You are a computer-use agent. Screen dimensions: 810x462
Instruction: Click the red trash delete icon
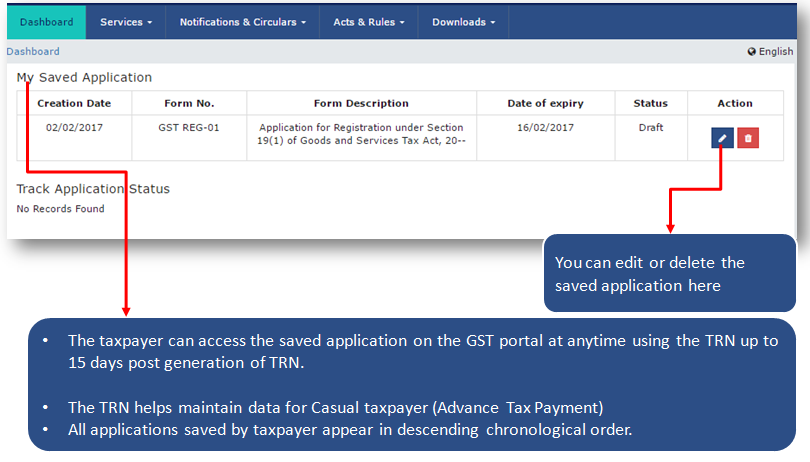(x=747, y=138)
